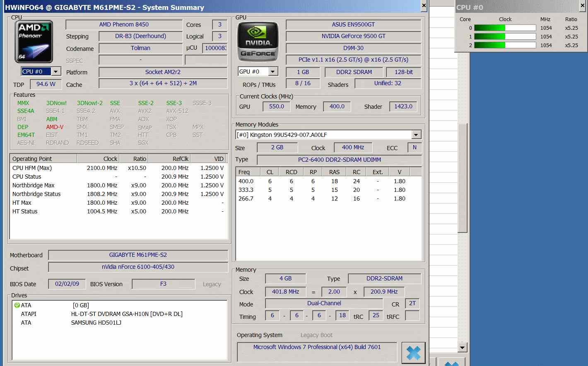Screen dimensions: 588x366
Task: Click the ASUS EN9500GT GPU field
Action: pyautogui.click(x=353, y=25)
